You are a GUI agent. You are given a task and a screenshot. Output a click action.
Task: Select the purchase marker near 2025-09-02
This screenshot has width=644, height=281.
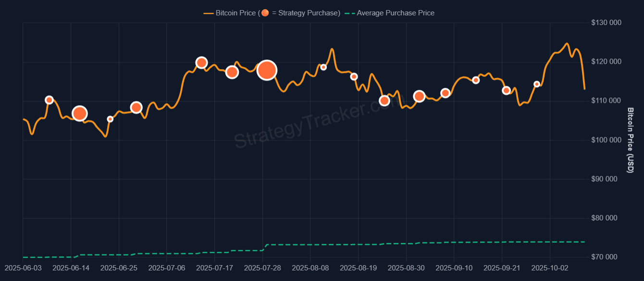click(419, 96)
